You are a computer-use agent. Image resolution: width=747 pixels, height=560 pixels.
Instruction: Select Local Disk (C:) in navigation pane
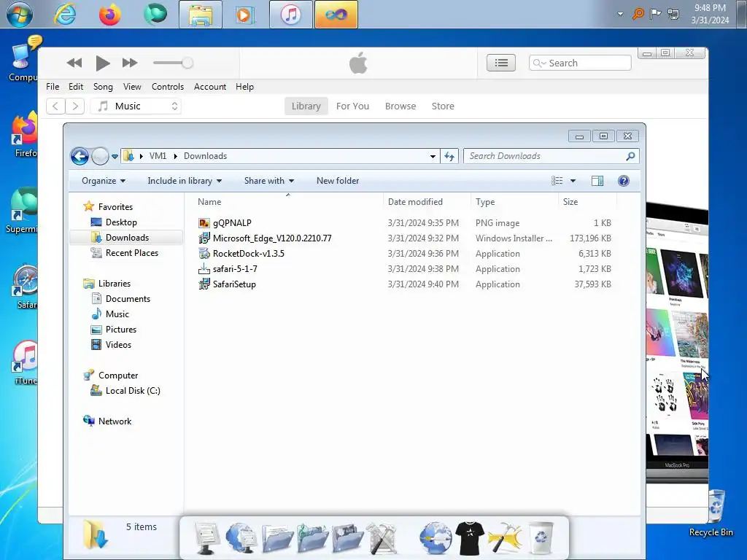pos(133,391)
